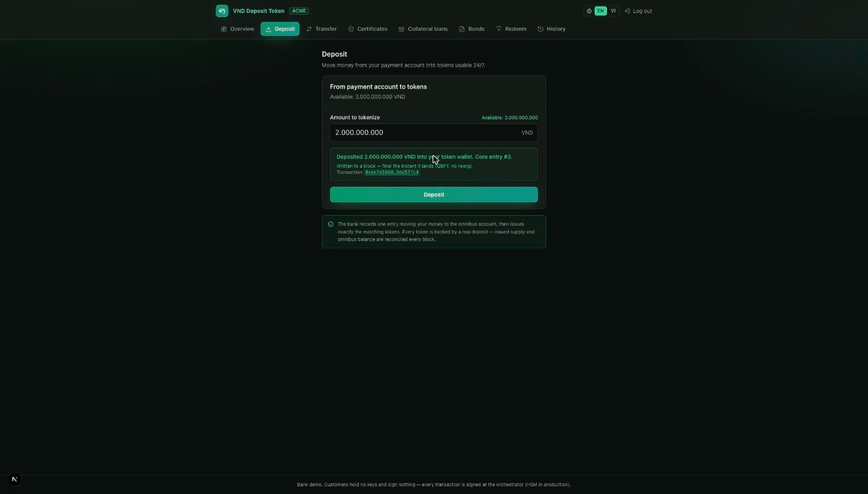868x494 pixels.
Task: Click the VND currency suffix label
Action: [527, 133]
